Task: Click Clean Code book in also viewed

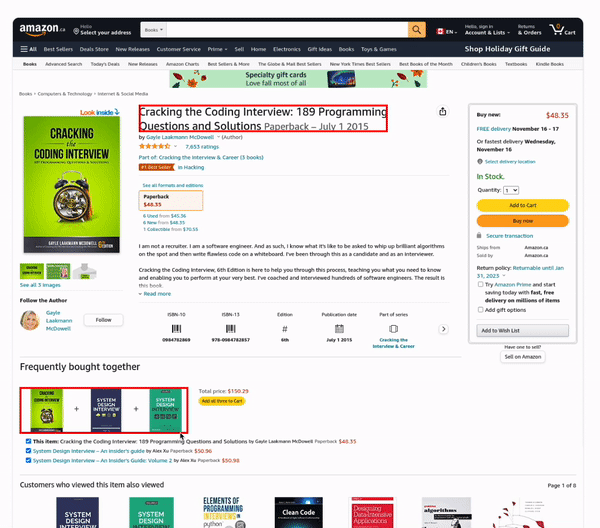Action: [x=298, y=513]
